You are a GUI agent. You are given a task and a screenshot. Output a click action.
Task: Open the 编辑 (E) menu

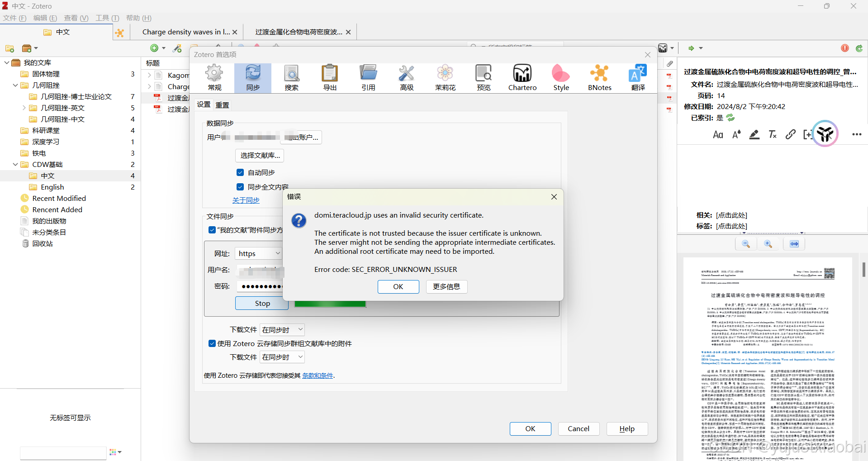[45, 18]
